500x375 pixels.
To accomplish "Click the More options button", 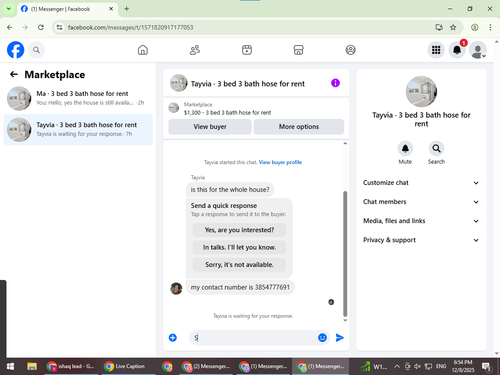I will pyautogui.click(x=299, y=127).
